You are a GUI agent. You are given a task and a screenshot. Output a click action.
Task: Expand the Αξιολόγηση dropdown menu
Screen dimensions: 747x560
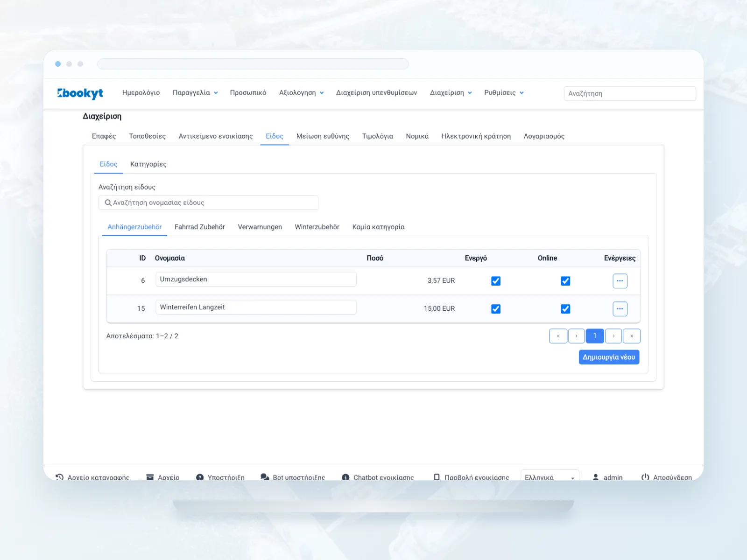coord(301,93)
